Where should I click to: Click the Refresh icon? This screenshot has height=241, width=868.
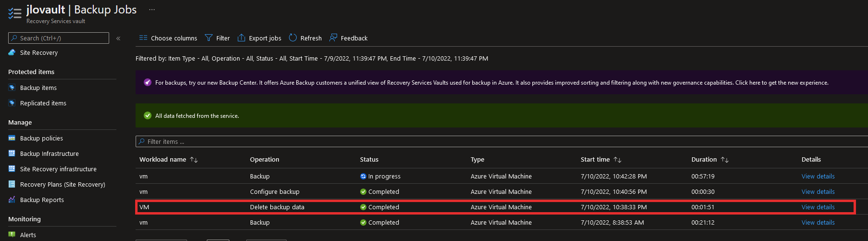tap(293, 38)
